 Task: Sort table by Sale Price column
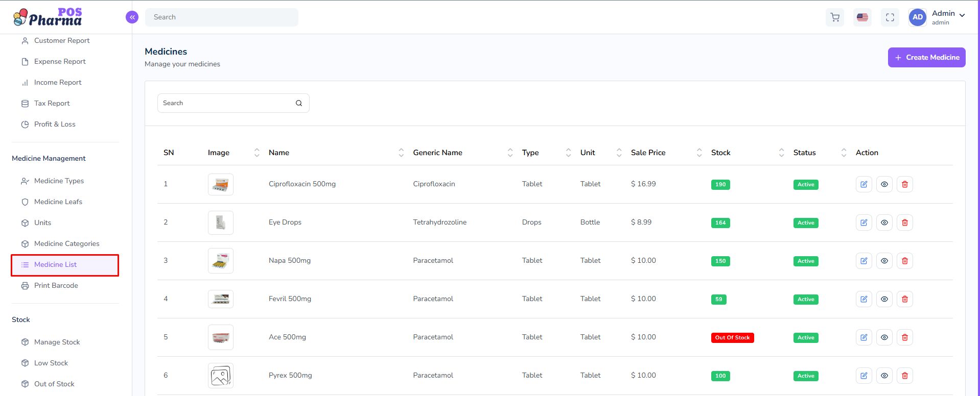[x=699, y=153]
